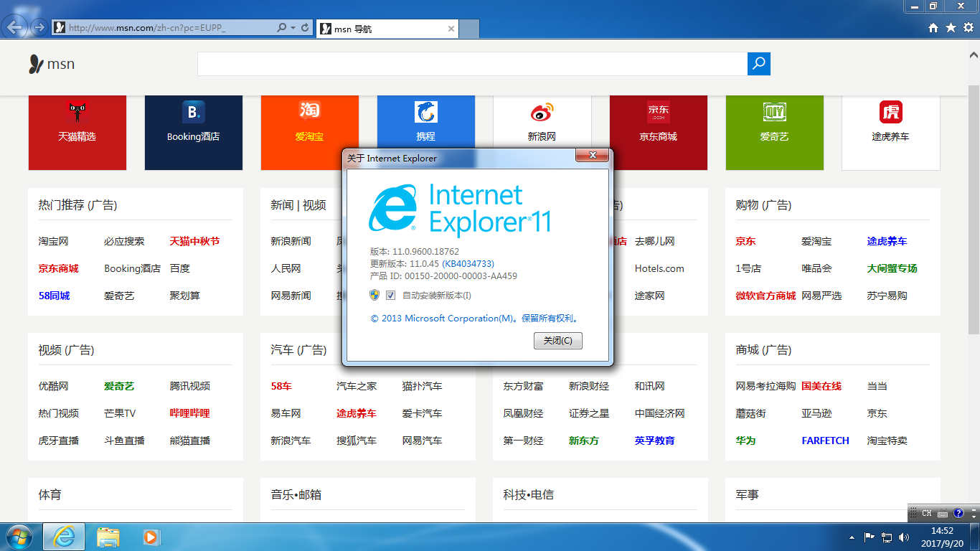
Task: Open the 微软官方商城 link
Action: [765, 296]
